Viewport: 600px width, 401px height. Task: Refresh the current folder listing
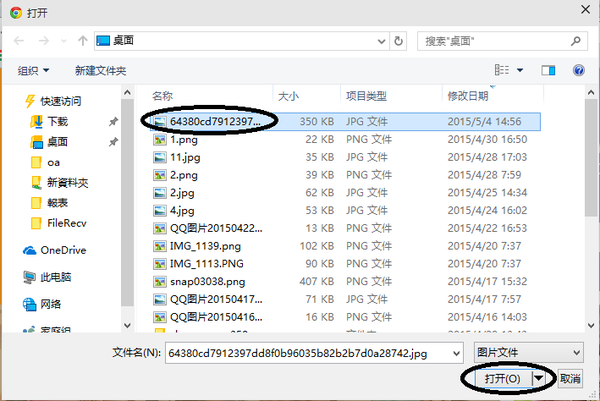(x=399, y=41)
